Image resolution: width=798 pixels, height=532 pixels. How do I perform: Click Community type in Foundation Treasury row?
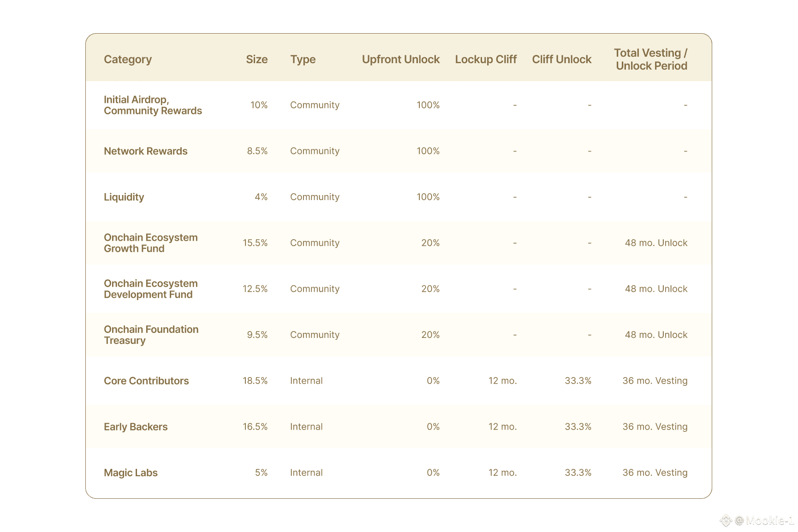point(315,335)
